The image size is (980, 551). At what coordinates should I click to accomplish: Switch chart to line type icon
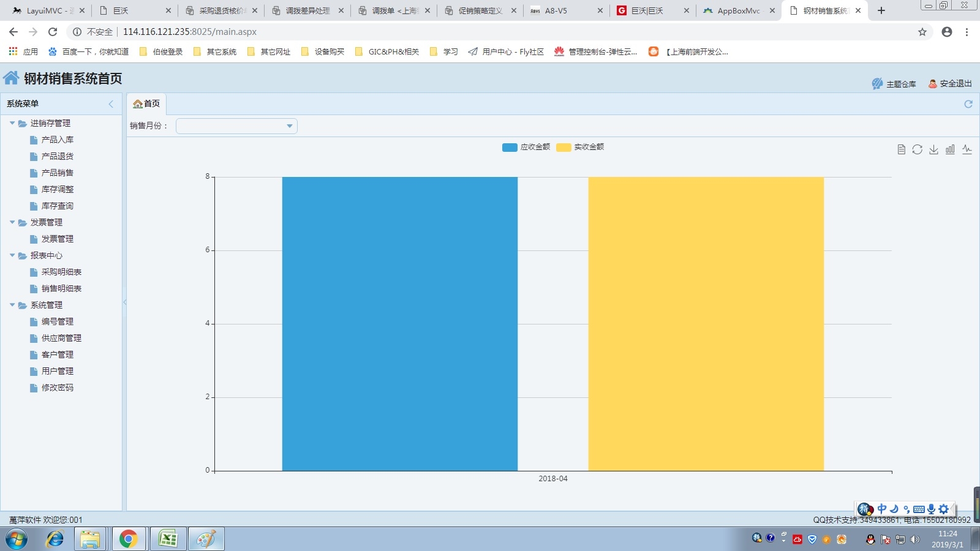point(967,149)
